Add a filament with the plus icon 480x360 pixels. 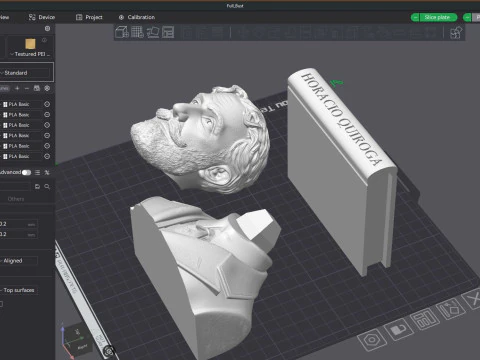click(x=17, y=88)
